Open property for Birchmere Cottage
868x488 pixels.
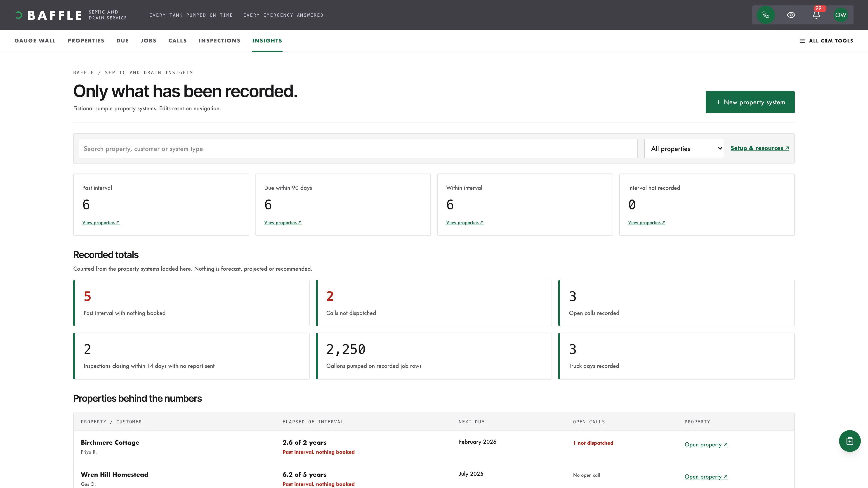pos(706,445)
